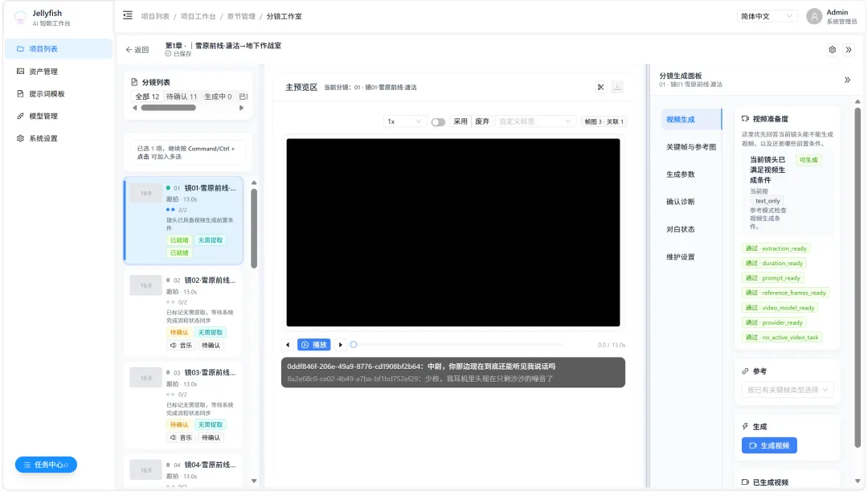The image size is (868, 492).
Task: Open 提示词模板 in sidebar
Action: click(x=59, y=93)
